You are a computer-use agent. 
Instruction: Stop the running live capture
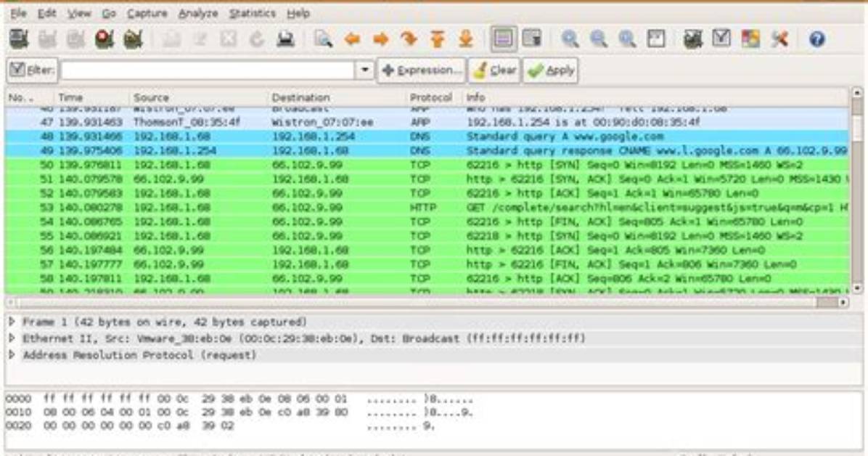pyautogui.click(x=104, y=38)
